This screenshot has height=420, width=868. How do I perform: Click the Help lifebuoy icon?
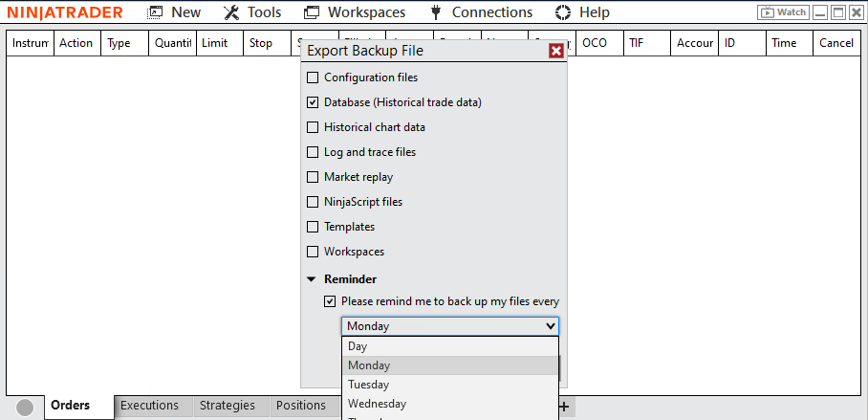point(563,12)
